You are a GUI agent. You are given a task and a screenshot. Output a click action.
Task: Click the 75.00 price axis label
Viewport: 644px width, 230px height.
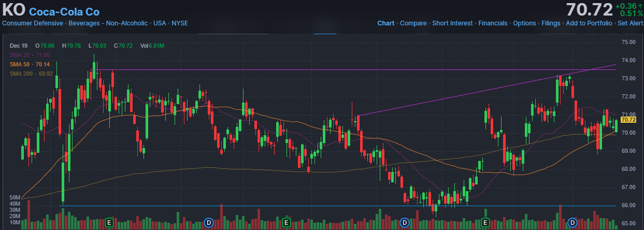pyautogui.click(x=628, y=42)
